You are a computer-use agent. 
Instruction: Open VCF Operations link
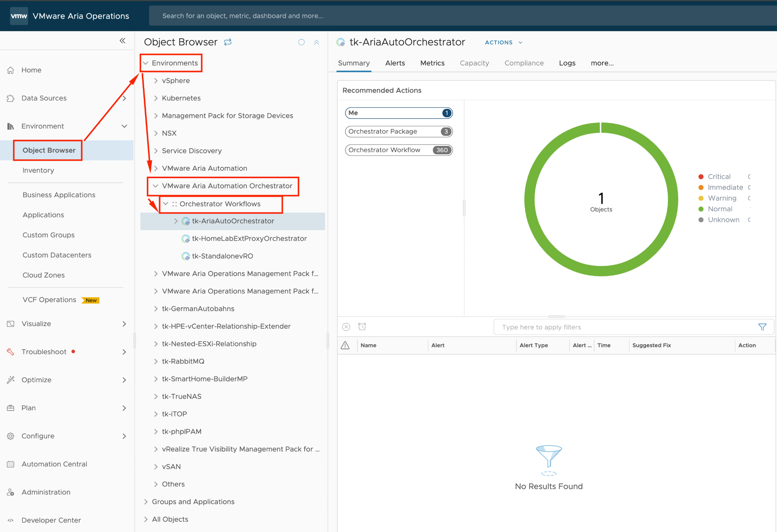(49, 300)
